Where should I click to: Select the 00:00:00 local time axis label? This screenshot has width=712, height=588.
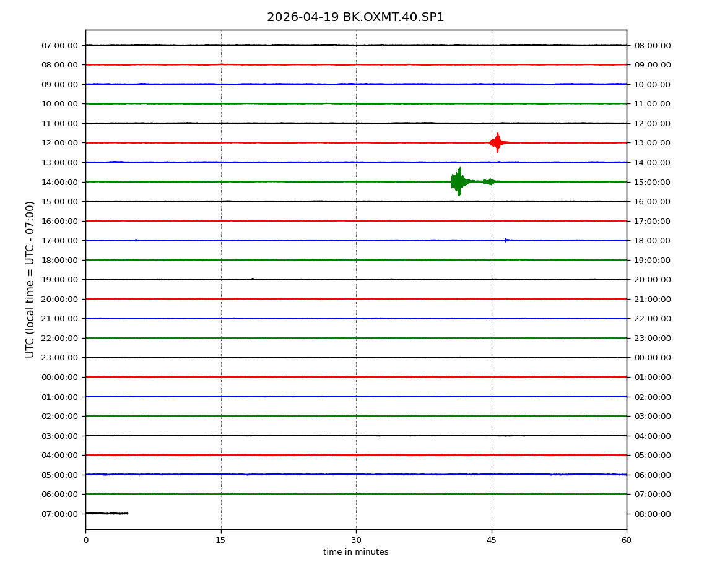[x=652, y=358]
